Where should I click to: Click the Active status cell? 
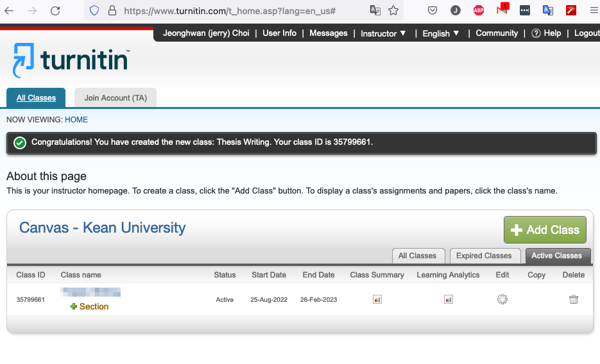[x=225, y=300]
